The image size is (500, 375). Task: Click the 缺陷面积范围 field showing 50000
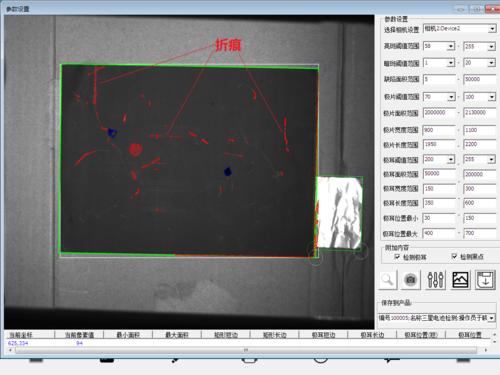(x=480, y=79)
